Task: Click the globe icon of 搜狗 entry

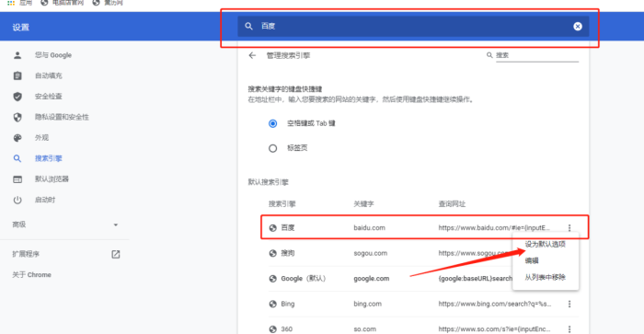Action: click(x=272, y=253)
